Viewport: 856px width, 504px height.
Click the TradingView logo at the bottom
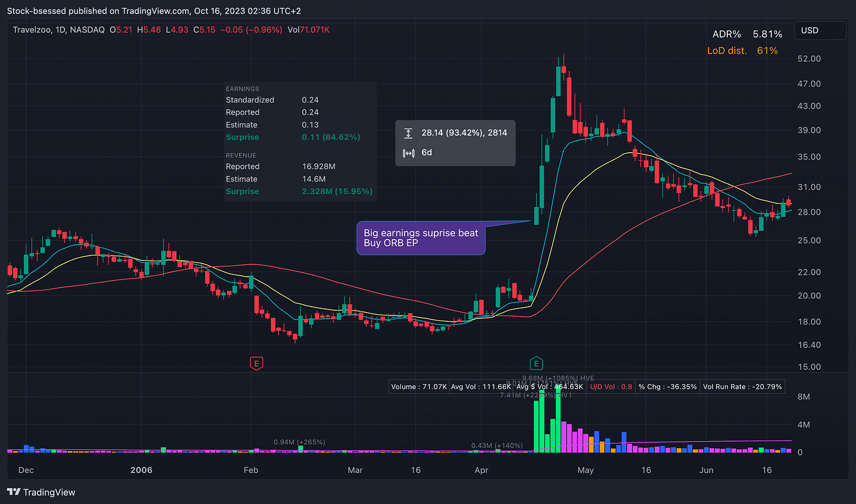tap(41, 492)
